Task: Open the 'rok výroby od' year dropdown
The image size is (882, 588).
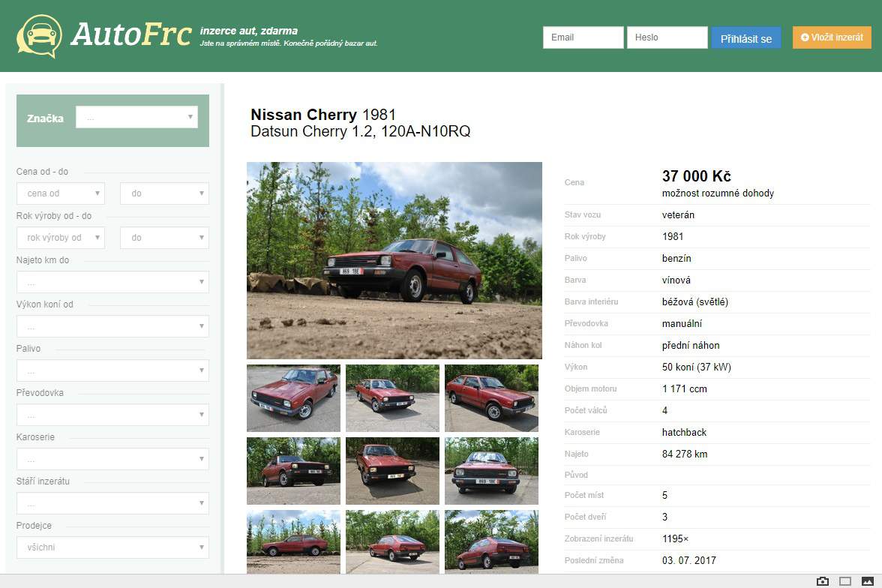Action: click(x=61, y=238)
